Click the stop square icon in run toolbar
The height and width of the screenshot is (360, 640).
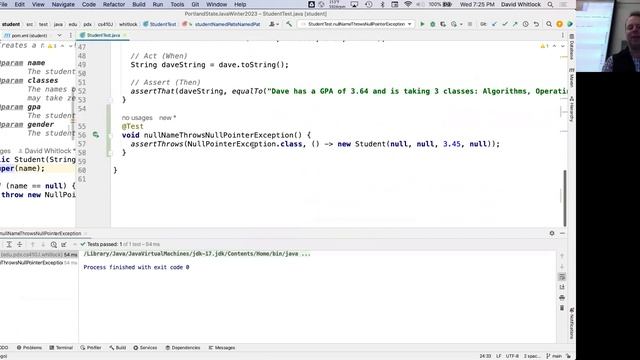[x=470, y=24]
